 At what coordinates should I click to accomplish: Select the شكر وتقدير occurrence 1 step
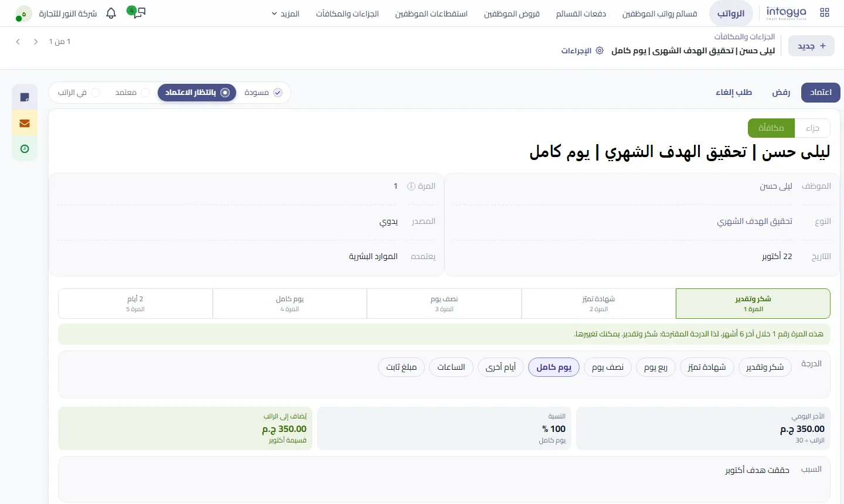753,304
